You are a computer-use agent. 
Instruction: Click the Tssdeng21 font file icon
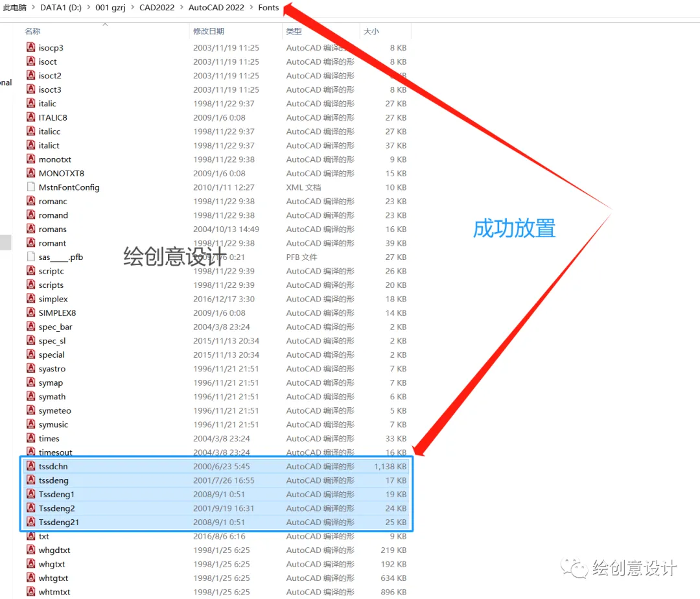31,522
